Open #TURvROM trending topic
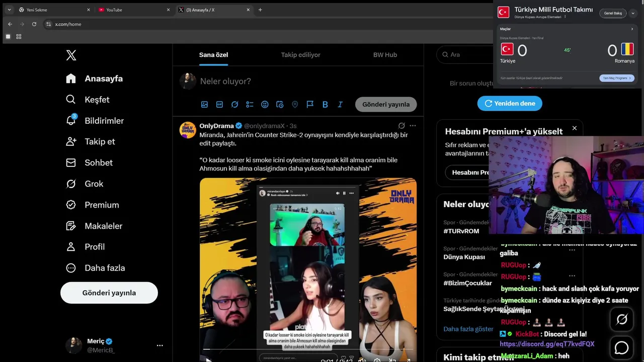 (x=461, y=231)
